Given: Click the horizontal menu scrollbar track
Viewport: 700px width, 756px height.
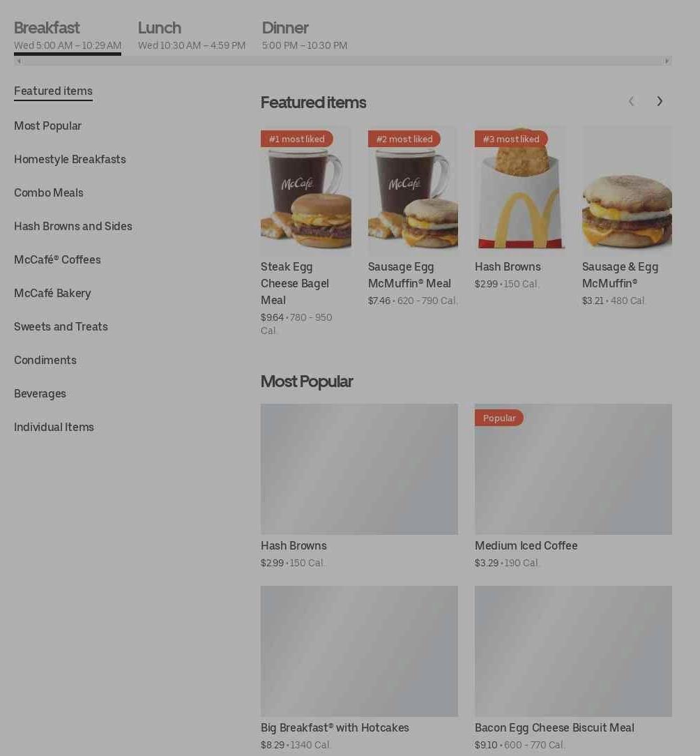Looking at the screenshot, I should pyautogui.click(x=342, y=61).
